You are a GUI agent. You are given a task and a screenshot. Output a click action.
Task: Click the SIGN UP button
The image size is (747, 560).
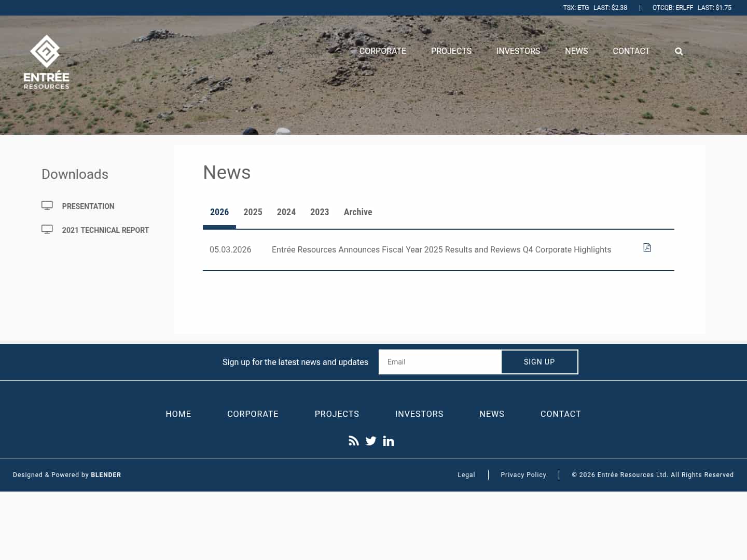click(x=539, y=362)
